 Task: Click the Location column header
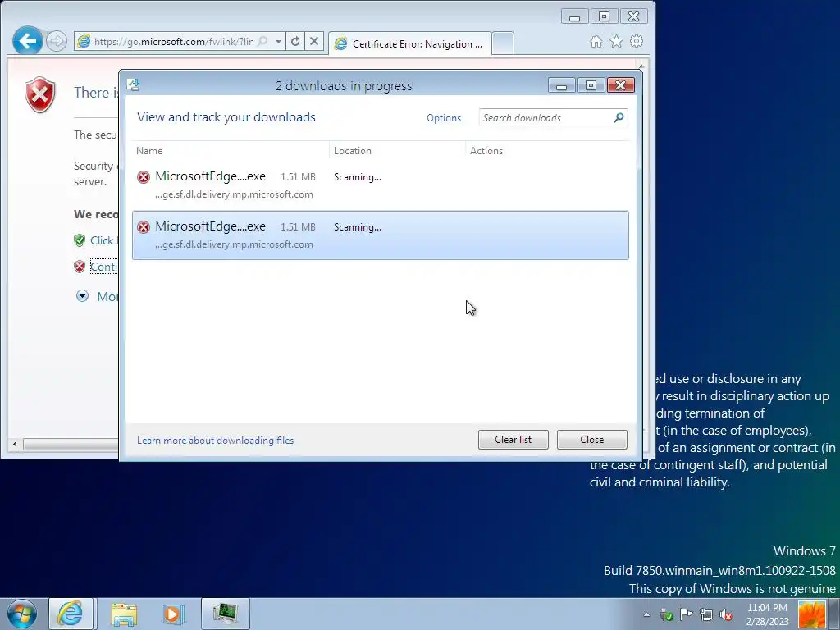pos(353,151)
